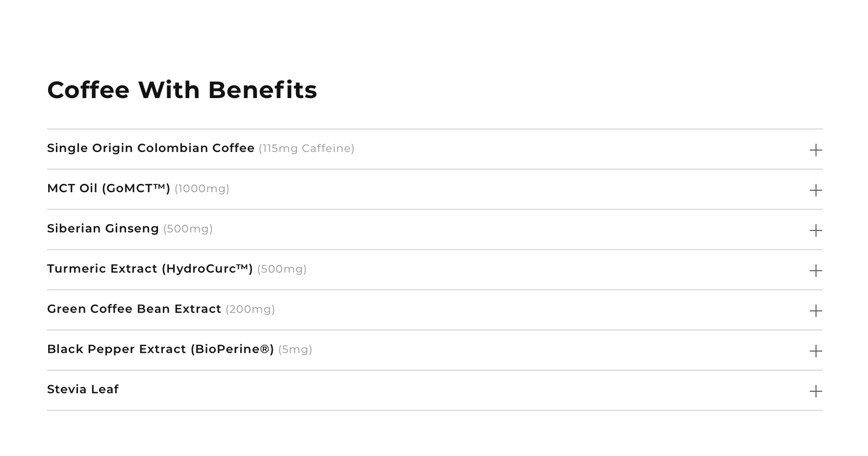Expand the MCT Oil (GoMCT™) label

pos(109,189)
